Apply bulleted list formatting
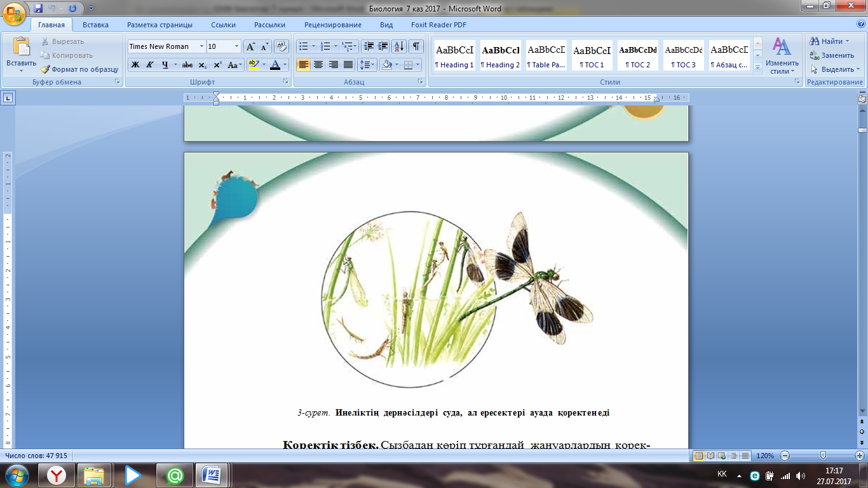The height and width of the screenshot is (488, 868). pyautogui.click(x=303, y=46)
